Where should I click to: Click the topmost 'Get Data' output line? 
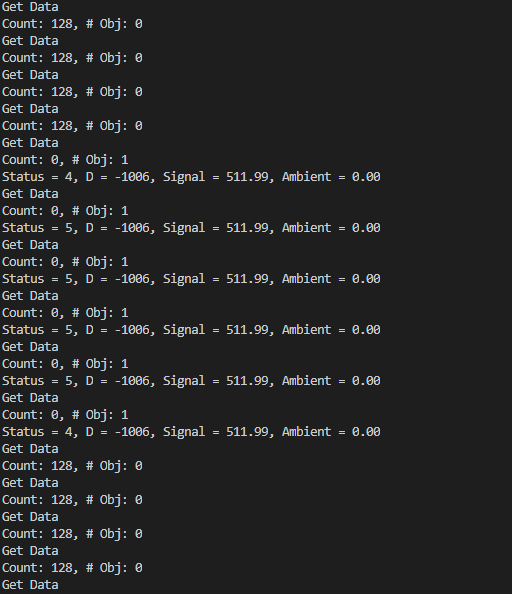[30, 6]
